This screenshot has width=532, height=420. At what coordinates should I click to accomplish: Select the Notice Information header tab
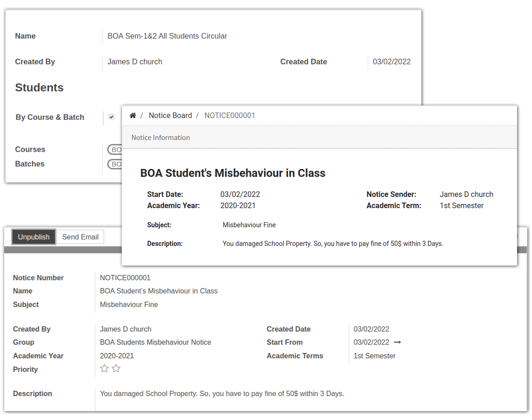click(x=161, y=138)
